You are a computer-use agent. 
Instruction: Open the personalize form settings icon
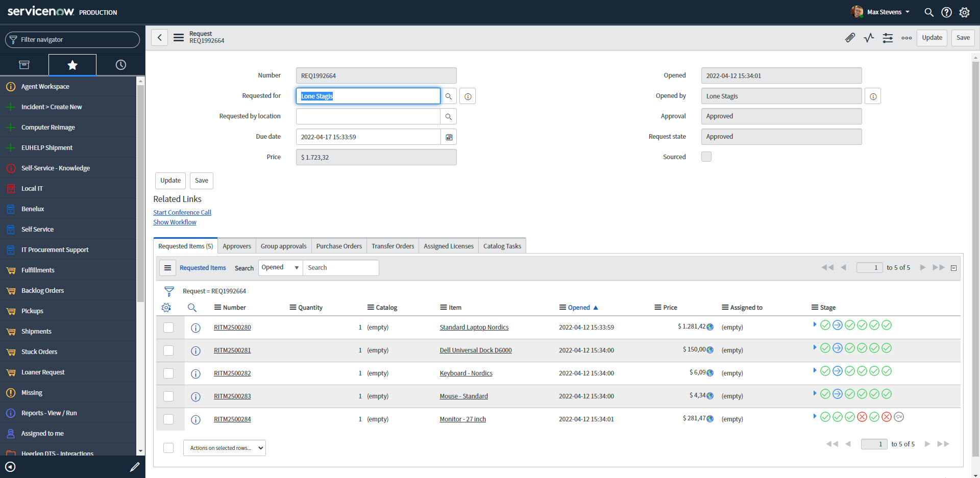(x=888, y=38)
